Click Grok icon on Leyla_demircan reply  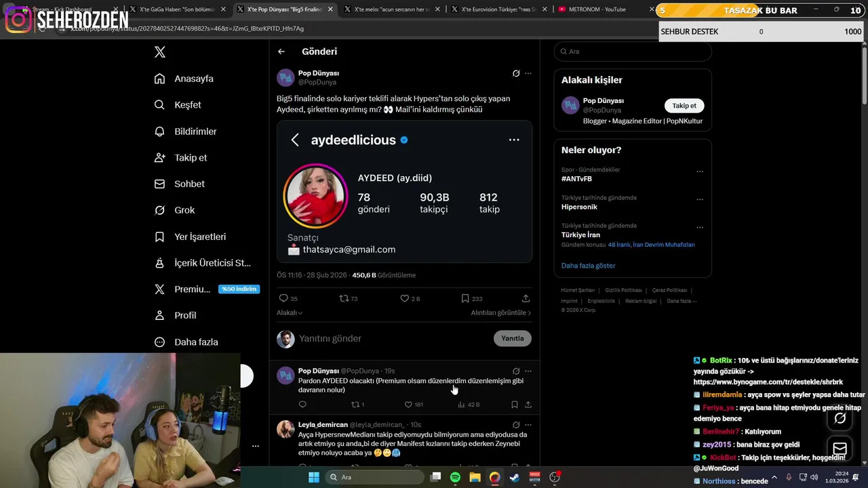click(x=516, y=425)
